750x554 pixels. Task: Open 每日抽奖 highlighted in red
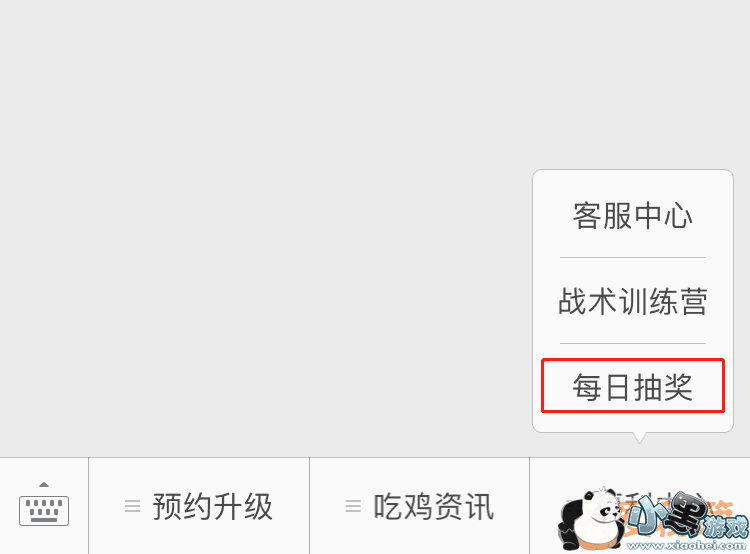[x=633, y=387]
